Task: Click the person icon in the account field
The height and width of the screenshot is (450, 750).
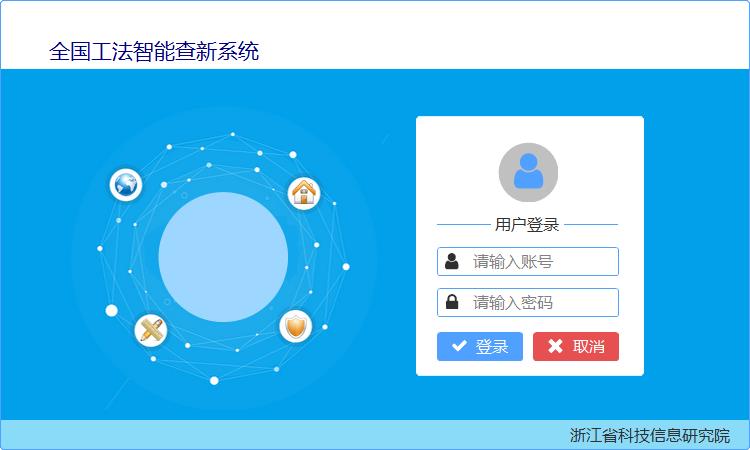Action: coord(452,262)
